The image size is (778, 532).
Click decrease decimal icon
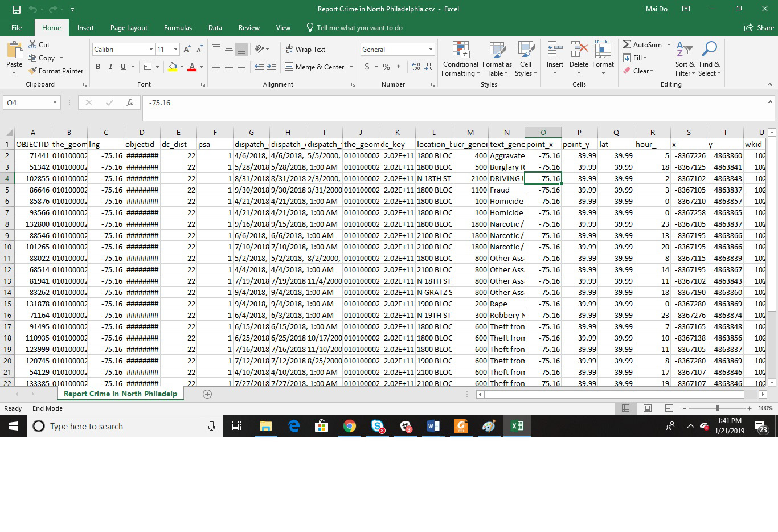point(429,67)
